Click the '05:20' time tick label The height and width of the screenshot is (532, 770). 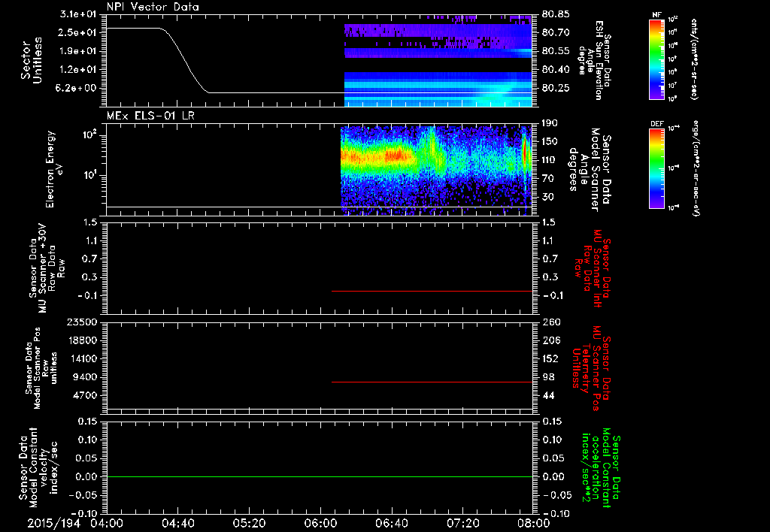point(249,523)
